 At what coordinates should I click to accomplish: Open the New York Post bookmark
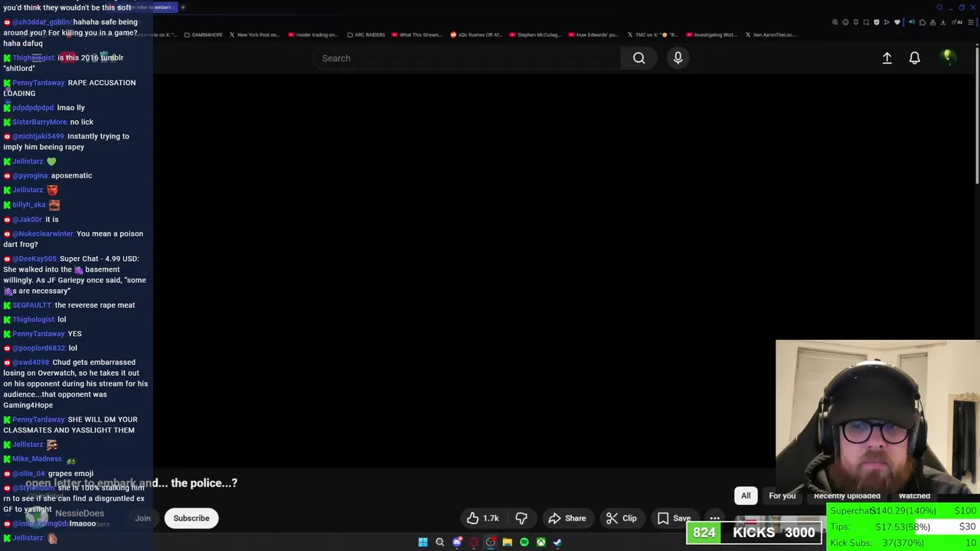(254, 34)
